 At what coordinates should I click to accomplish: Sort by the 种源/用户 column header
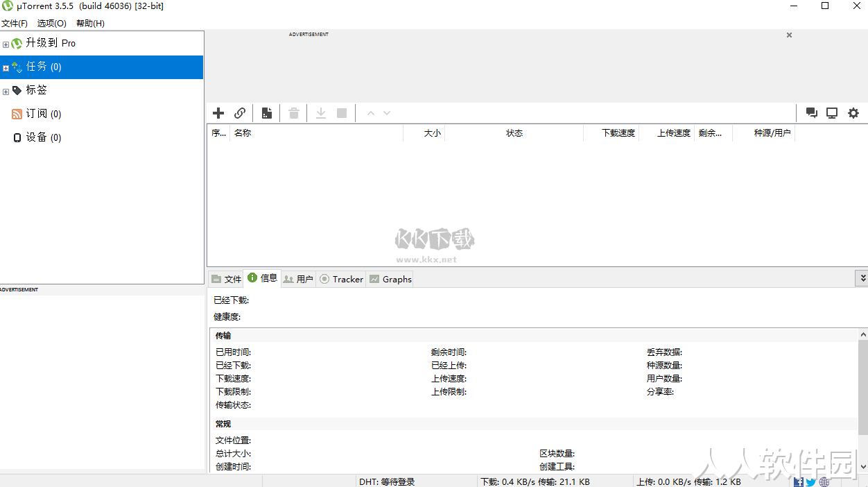pyautogui.click(x=763, y=133)
